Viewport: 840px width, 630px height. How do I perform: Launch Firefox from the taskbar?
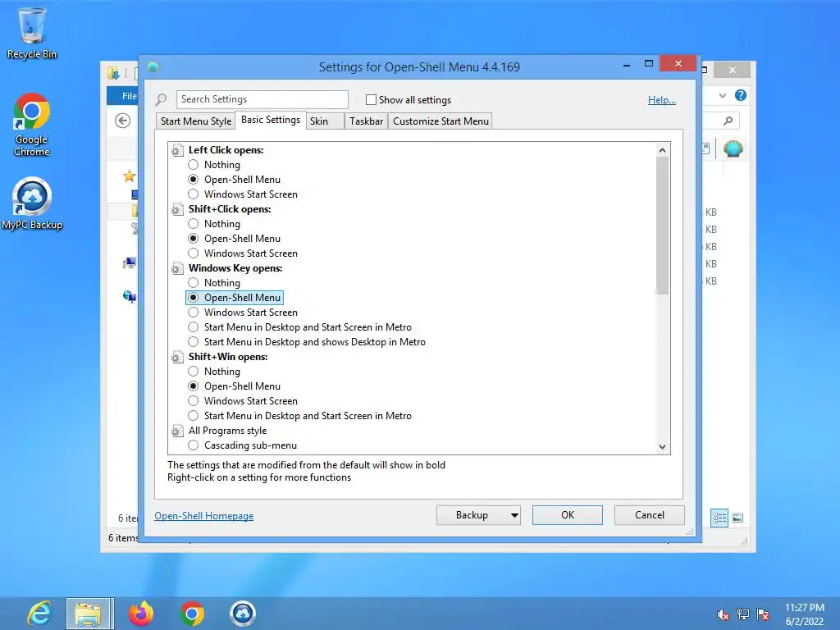coord(141,614)
